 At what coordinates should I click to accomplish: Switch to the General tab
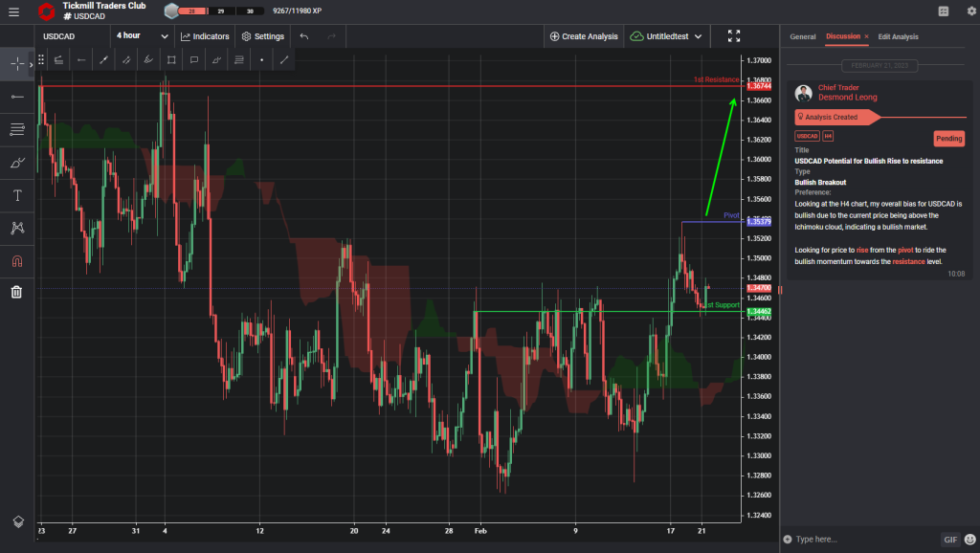(x=802, y=36)
